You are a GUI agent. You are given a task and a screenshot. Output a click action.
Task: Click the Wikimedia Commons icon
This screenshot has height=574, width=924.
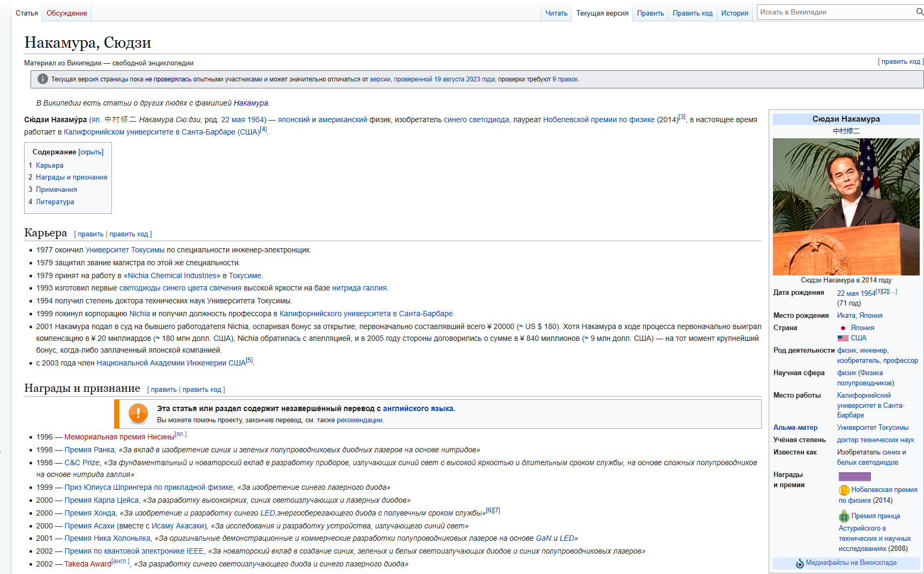800,563
